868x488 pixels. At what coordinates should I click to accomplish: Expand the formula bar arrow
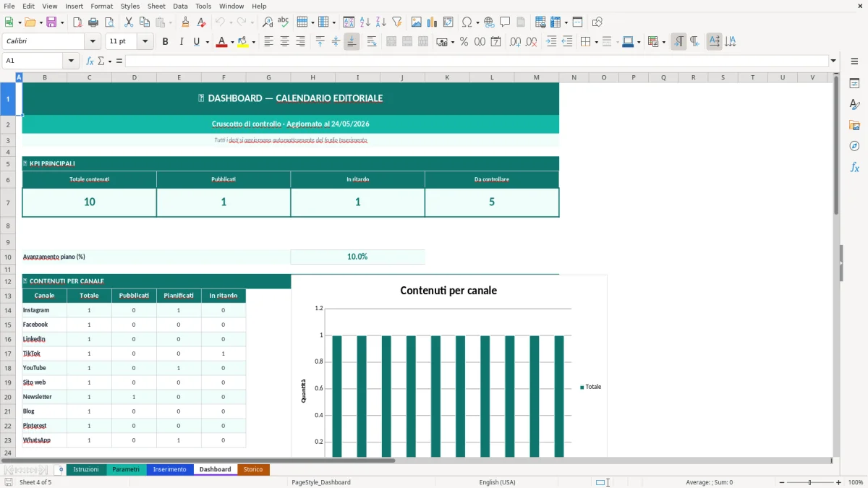834,61
